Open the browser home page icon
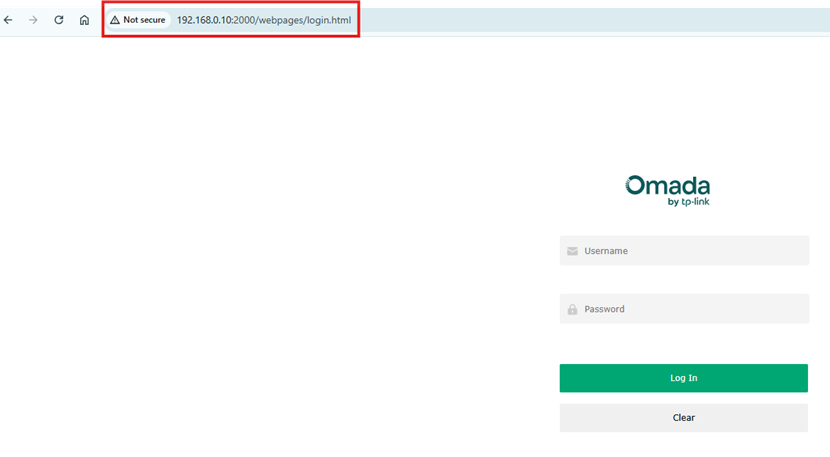 [84, 20]
